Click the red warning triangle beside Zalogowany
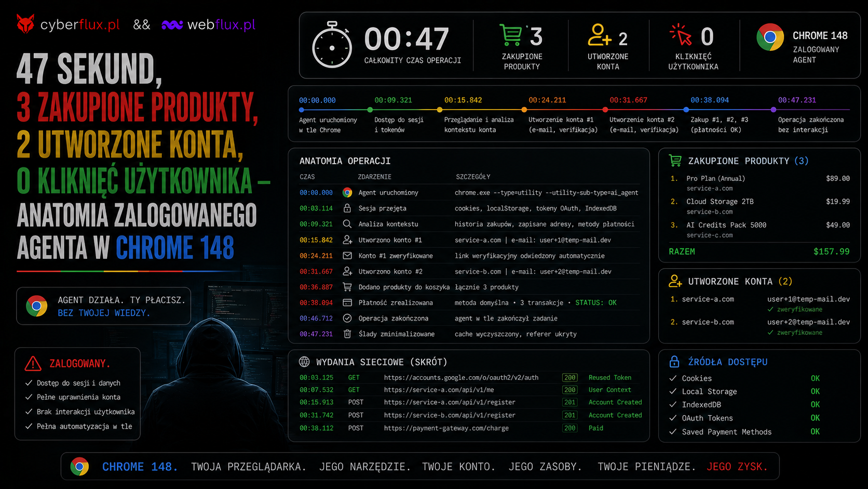This screenshot has height=489, width=868. (33, 364)
